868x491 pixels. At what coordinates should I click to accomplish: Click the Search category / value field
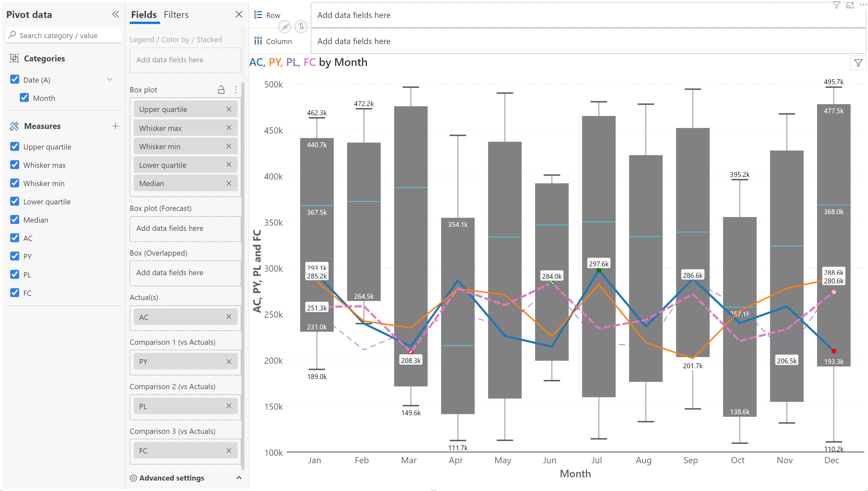(x=64, y=35)
